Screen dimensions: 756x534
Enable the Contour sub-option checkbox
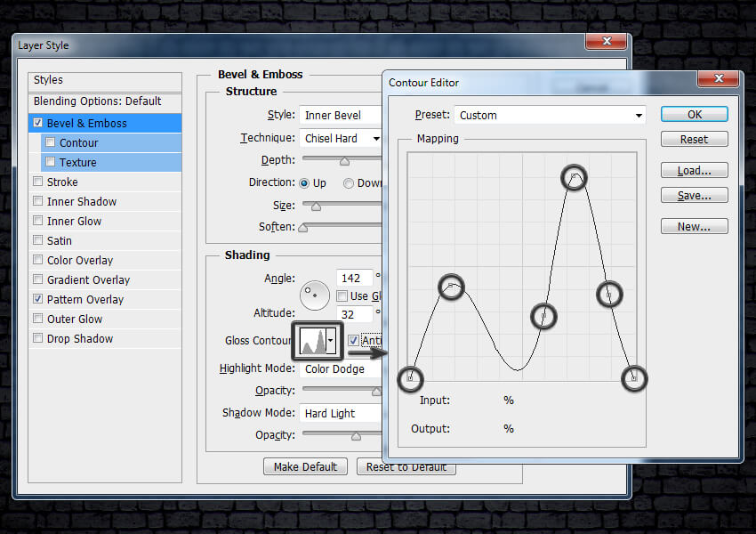pyautogui.click(x=51, y=143)
